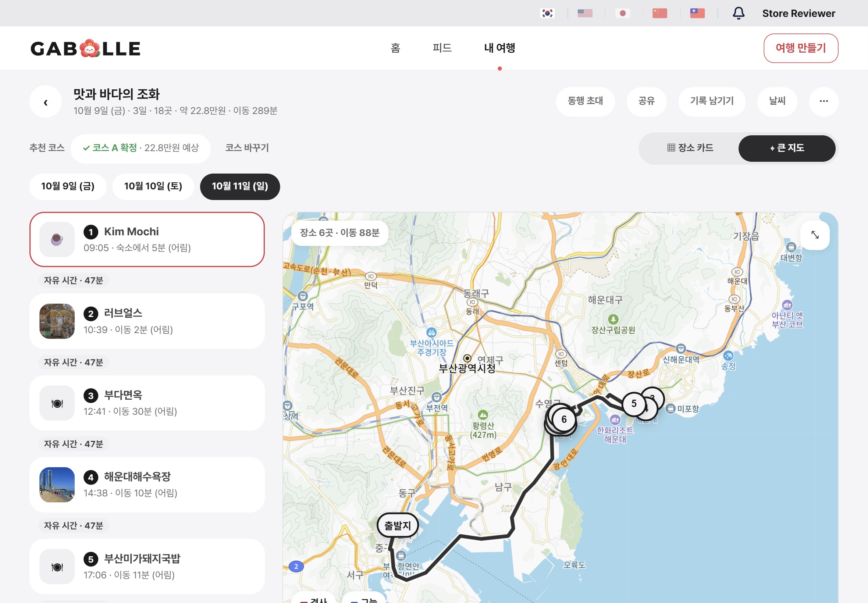Click the 장산구립공원 park icon on map
The image size is (868, 603).
(613, 319)
